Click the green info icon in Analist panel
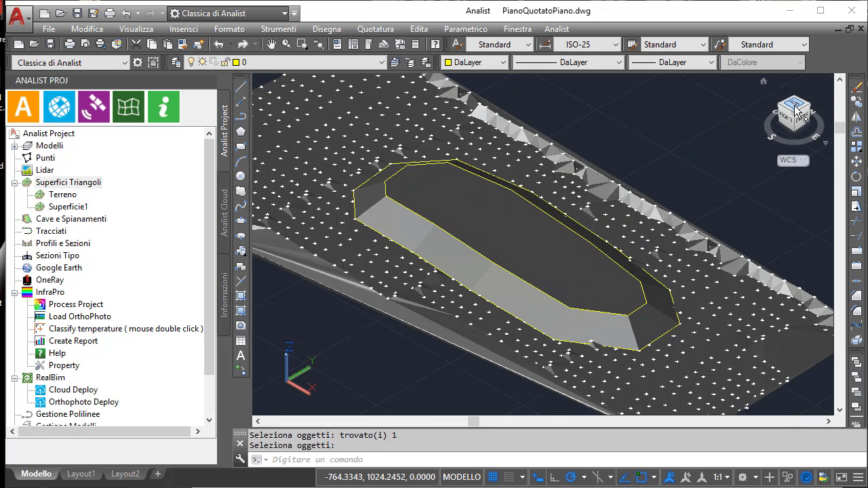This screenshot has width=868, height=488. [163, 107]
